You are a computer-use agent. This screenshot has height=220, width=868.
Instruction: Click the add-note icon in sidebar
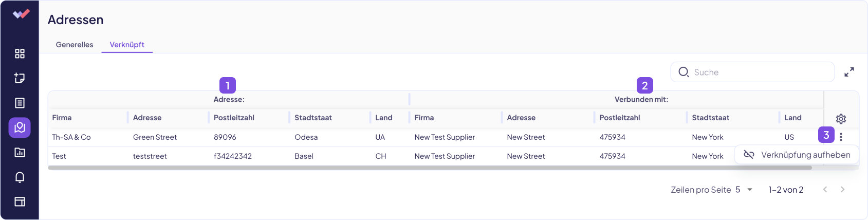point(20,78)
